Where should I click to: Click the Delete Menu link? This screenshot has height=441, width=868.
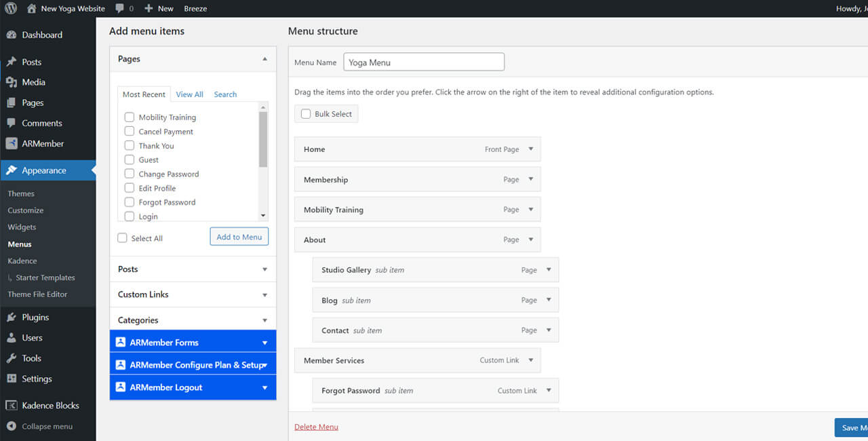(316, 427)
